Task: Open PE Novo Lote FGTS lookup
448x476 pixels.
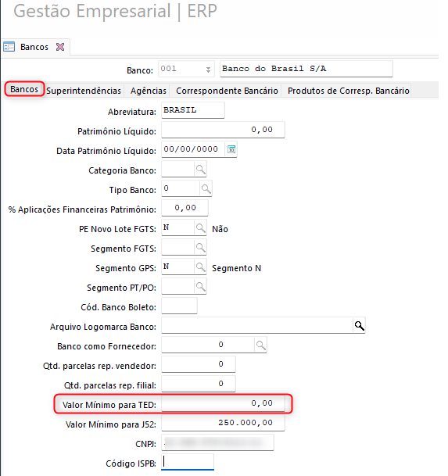Action: pos(200,227)
